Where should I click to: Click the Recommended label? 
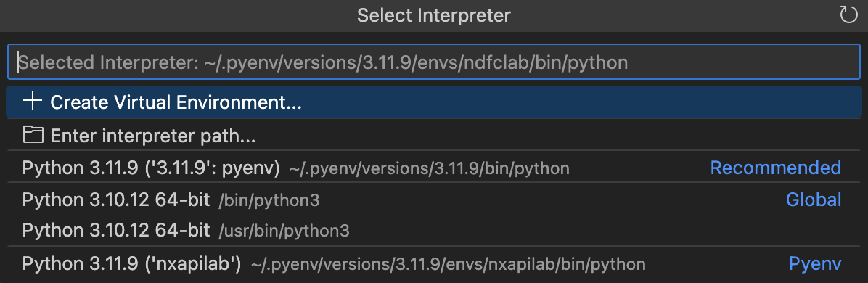point(776,167)
